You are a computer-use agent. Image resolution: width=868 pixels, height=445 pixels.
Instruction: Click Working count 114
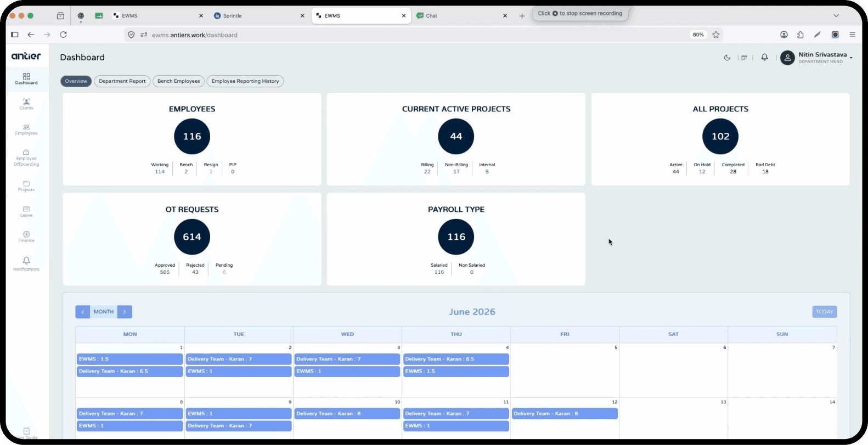[x=160, y=172]
